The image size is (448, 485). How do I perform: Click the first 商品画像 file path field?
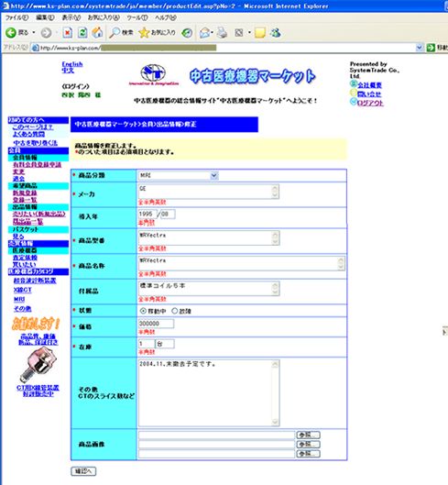217,435
